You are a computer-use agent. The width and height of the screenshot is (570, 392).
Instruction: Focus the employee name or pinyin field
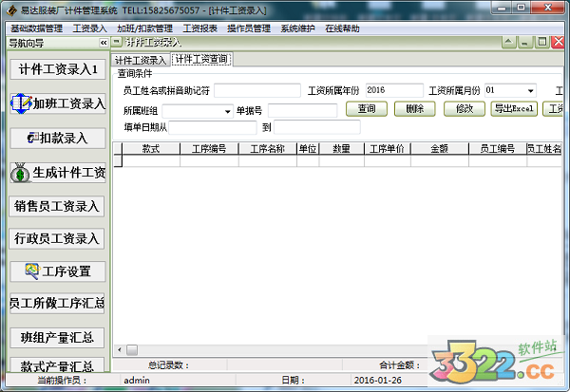click(x=257, y=90)
